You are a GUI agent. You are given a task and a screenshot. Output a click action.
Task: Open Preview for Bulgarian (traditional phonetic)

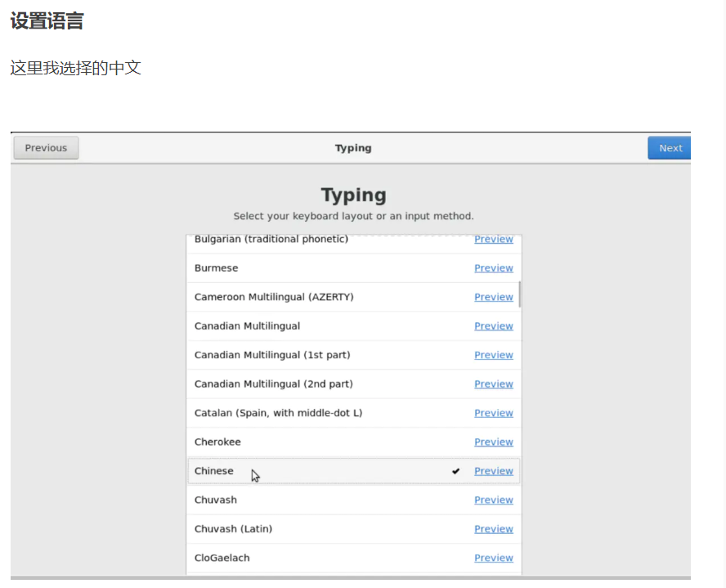pos(494,239)
